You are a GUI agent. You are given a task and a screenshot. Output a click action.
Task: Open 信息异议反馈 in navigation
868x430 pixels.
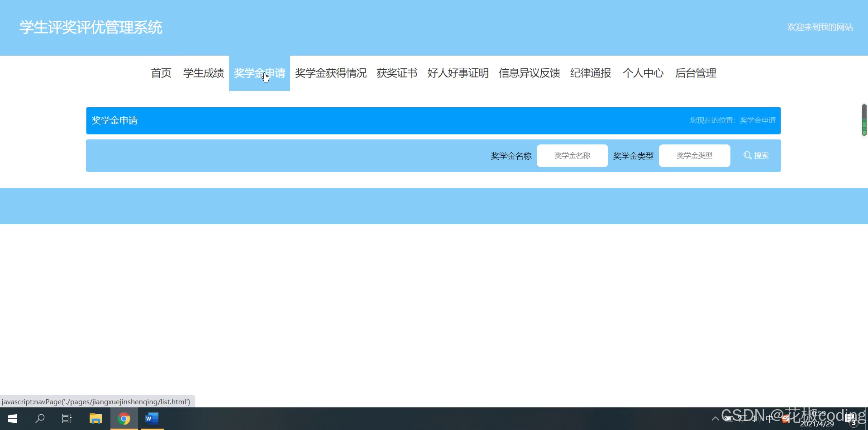click(529, 73)
